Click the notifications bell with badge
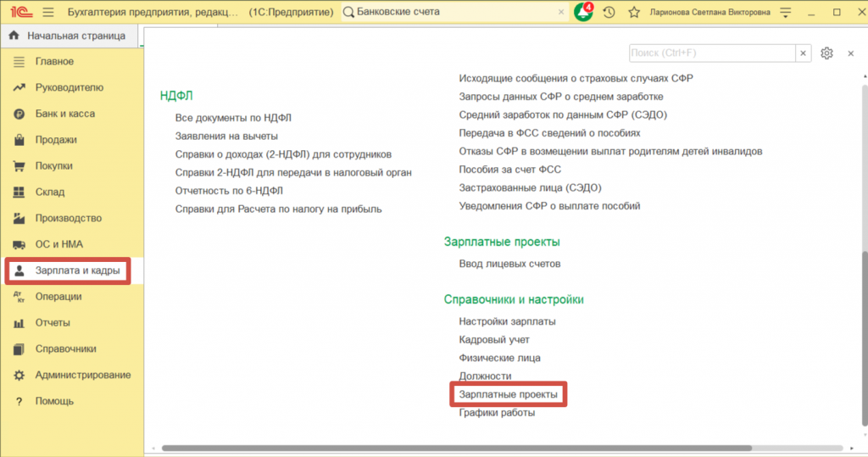The image size is (868, 457). [583, 12]
